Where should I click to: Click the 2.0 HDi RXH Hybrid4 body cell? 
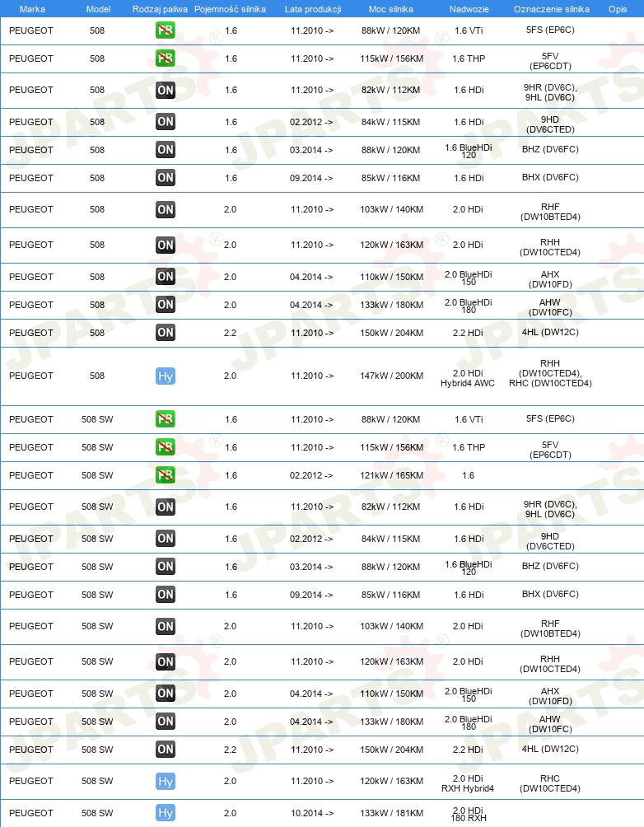tap(468, 783)
